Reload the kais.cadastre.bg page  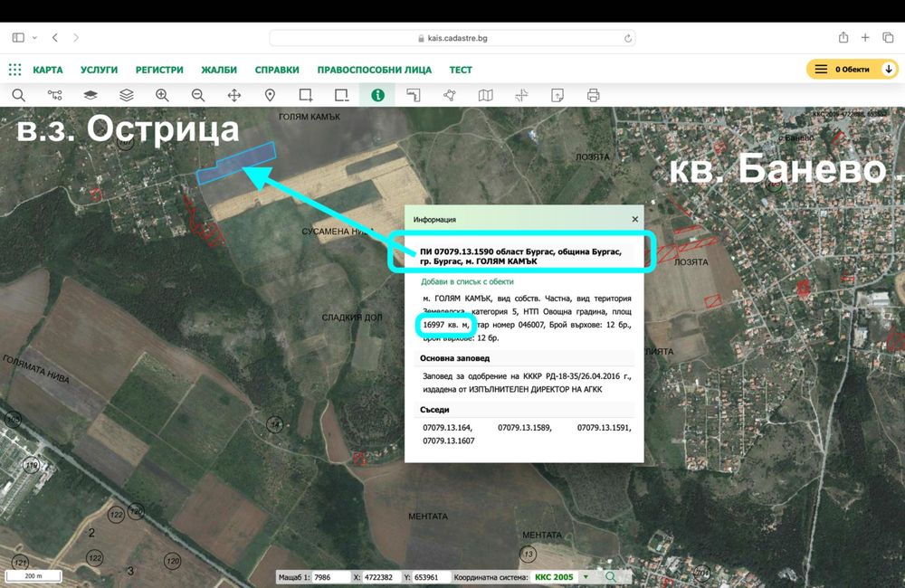[x=627, y=38]
